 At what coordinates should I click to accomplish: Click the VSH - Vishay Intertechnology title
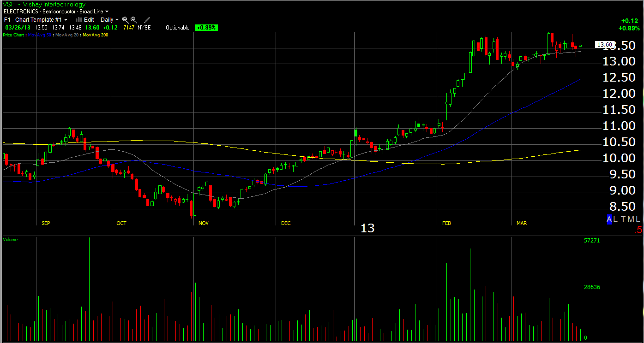coord(44,4)
